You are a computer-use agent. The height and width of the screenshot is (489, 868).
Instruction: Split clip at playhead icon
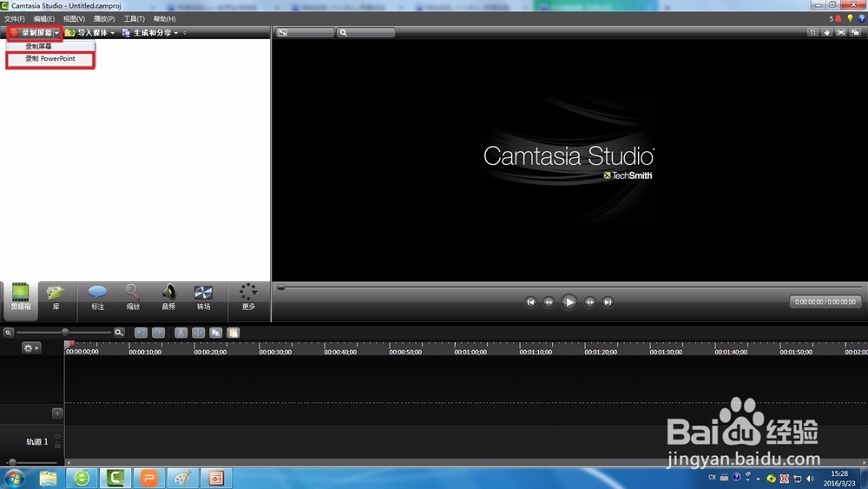coord(198,333)
